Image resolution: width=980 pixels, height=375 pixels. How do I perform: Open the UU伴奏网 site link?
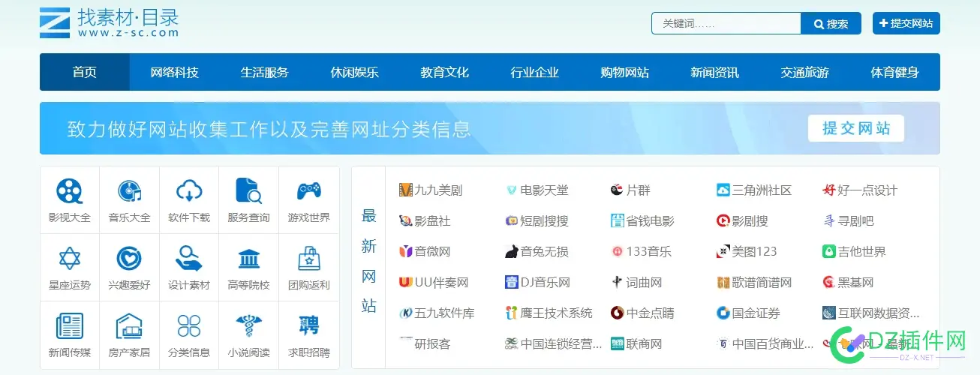(x=441, y=283)
